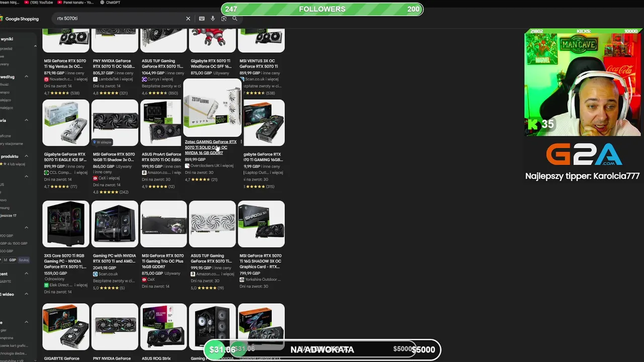This screenshot has width=644, height=362.
Task: Go to Google Shopping home via logo
Action: [x=19, y=19]
